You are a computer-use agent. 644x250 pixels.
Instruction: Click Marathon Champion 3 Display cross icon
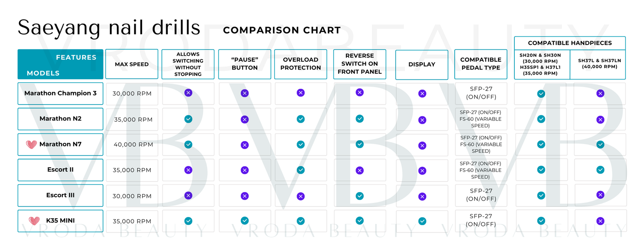(422, 93)
